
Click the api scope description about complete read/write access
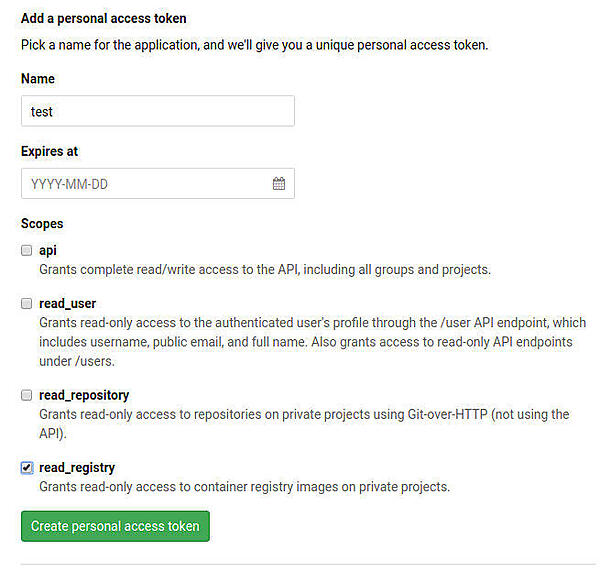tap(264, 270)
